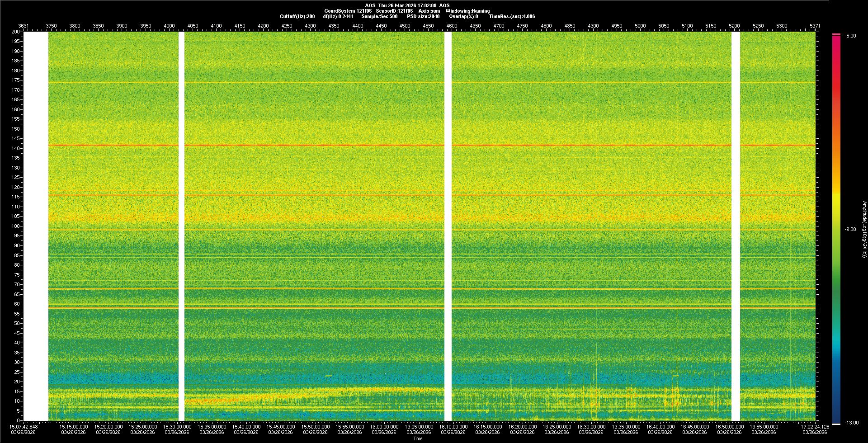Click the 4600 tick on top axis

click(452, 26)
